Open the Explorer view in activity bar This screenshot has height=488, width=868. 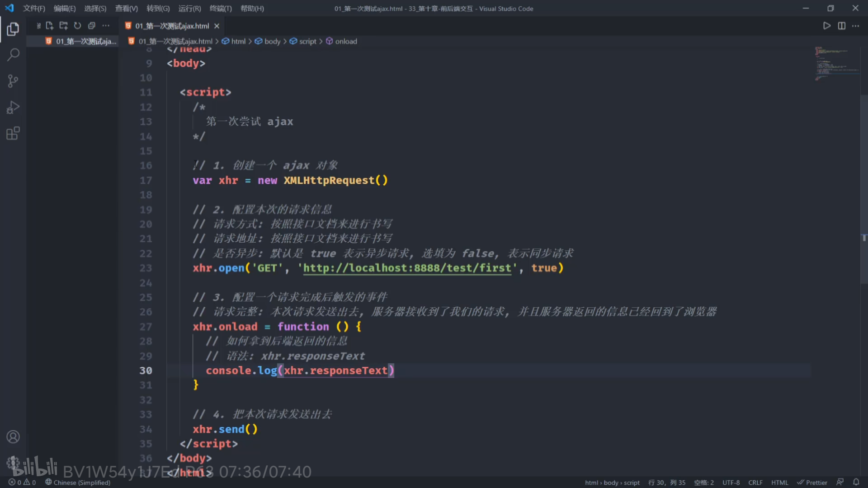click(x=13, y=29)
